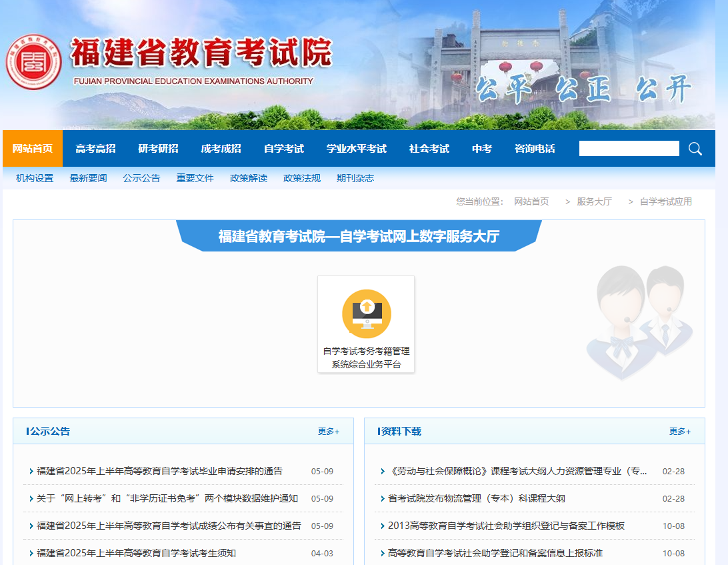Click the red circular authority logo
The width and height of the screenshot is (728, 565).
tap(33, 61)
